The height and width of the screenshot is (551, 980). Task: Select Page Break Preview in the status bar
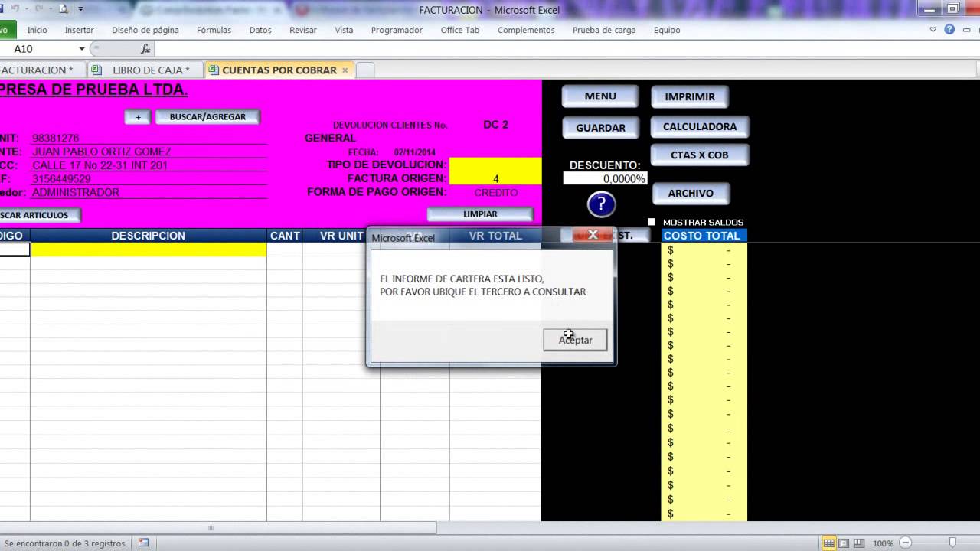pos(858,543)
